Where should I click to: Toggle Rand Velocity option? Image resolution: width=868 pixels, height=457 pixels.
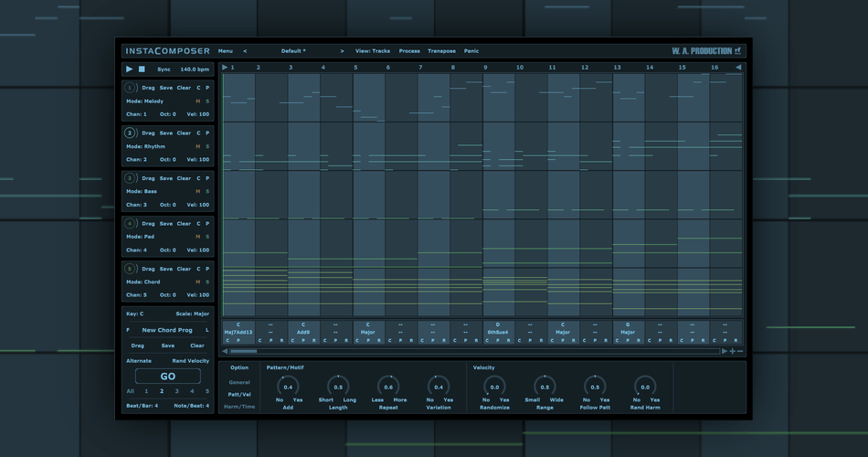tap(190, 361)
